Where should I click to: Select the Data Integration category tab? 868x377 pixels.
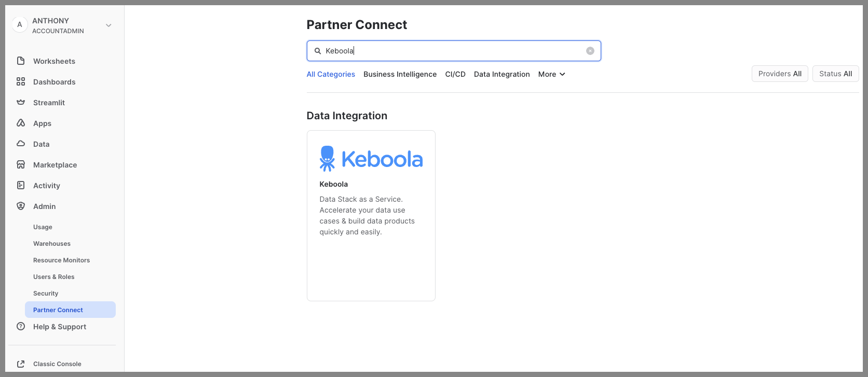[502, 74]
